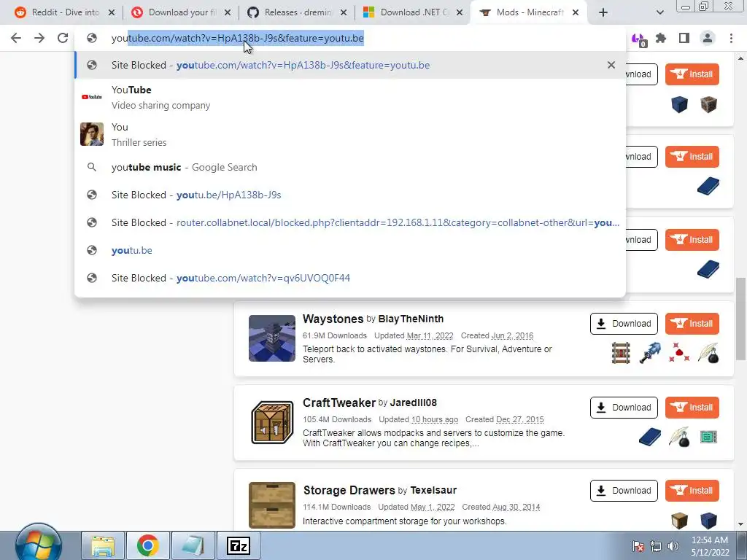This screenshot has width=747, height=560.
Task: Close the Reddit tab
Action: pyautogui.click(x=112, y=12)
